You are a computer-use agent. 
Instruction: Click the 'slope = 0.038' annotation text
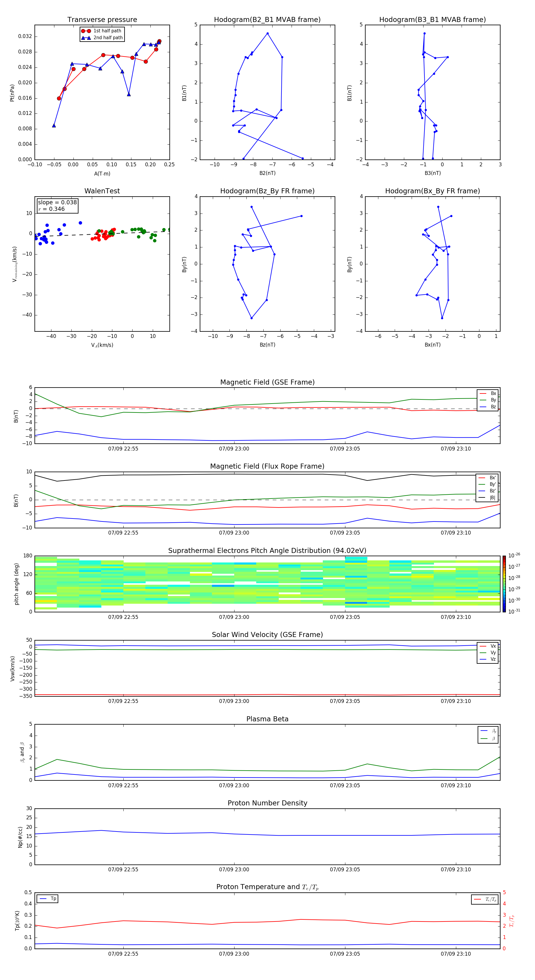pos(57,203)
